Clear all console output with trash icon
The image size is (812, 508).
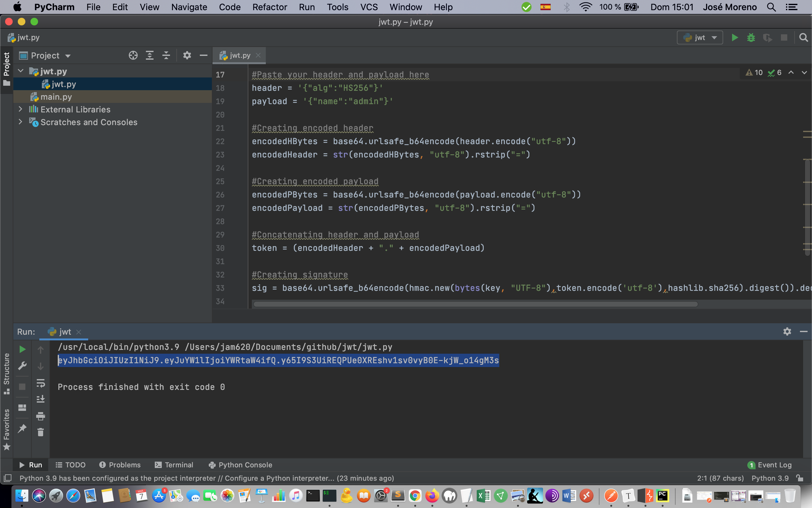coord(41,432)
